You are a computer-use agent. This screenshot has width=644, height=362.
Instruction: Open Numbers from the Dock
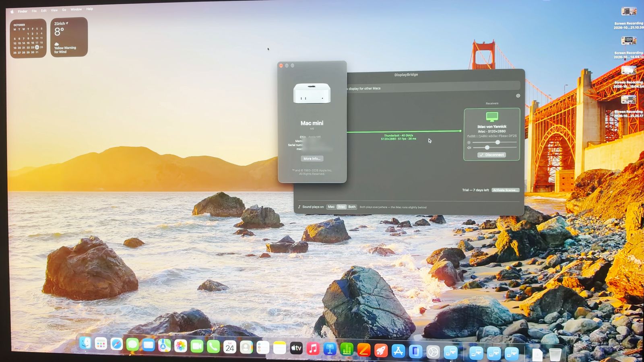(347, 350)
